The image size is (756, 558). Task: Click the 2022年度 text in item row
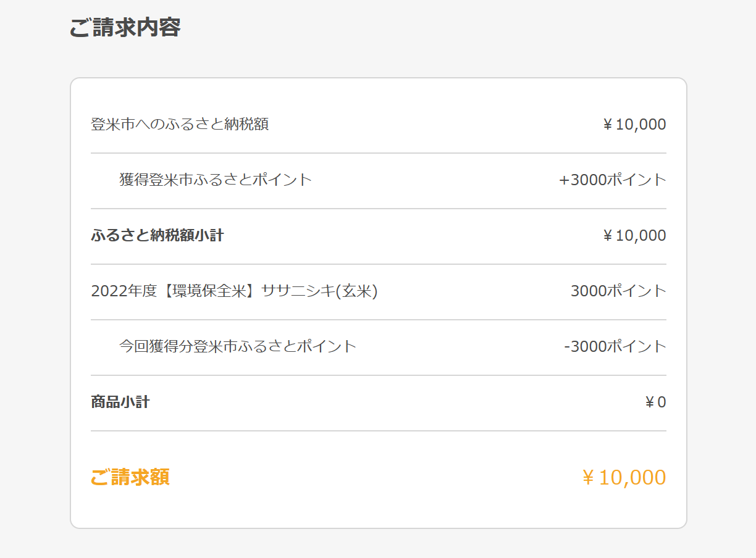coord(124,291)
